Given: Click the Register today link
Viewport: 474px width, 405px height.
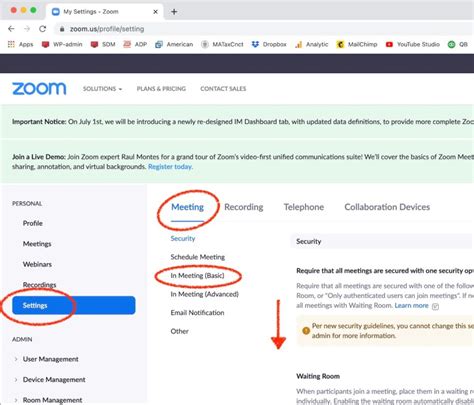Looking at the screenshot, I should click(x=170, y=166).
